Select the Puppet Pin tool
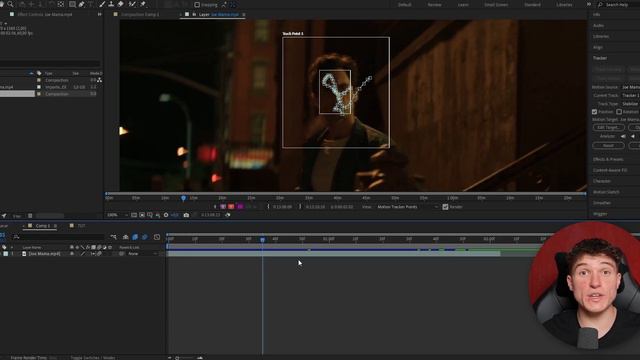640x360 pixels. (143, 4)
